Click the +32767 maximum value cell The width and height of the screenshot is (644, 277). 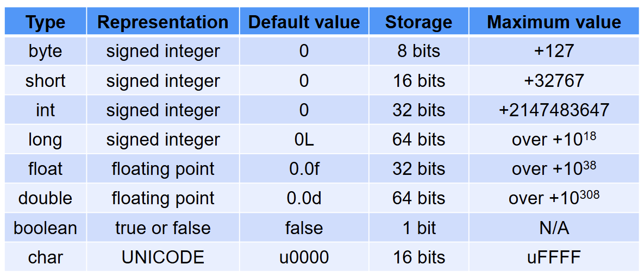554,81
